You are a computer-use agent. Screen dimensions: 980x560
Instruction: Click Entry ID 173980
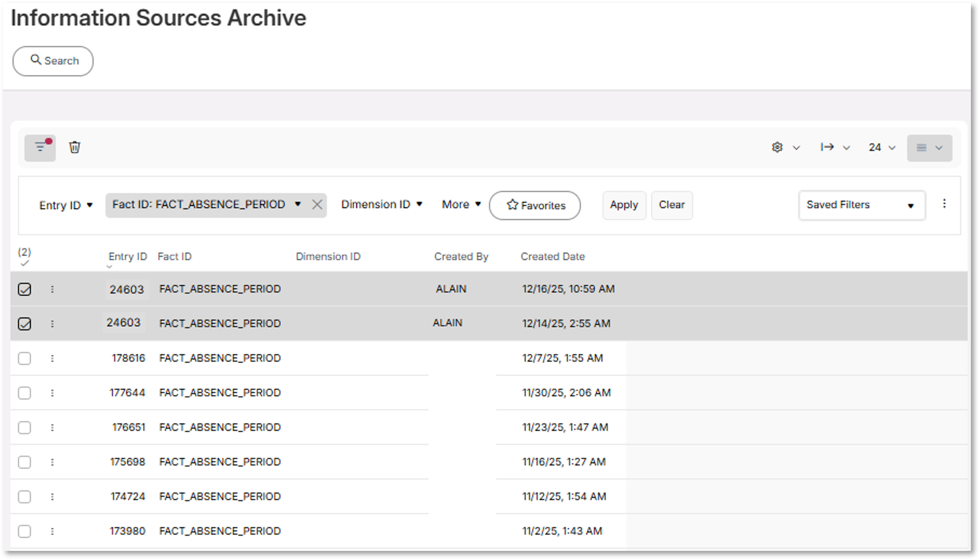click(x=128, y=531)
